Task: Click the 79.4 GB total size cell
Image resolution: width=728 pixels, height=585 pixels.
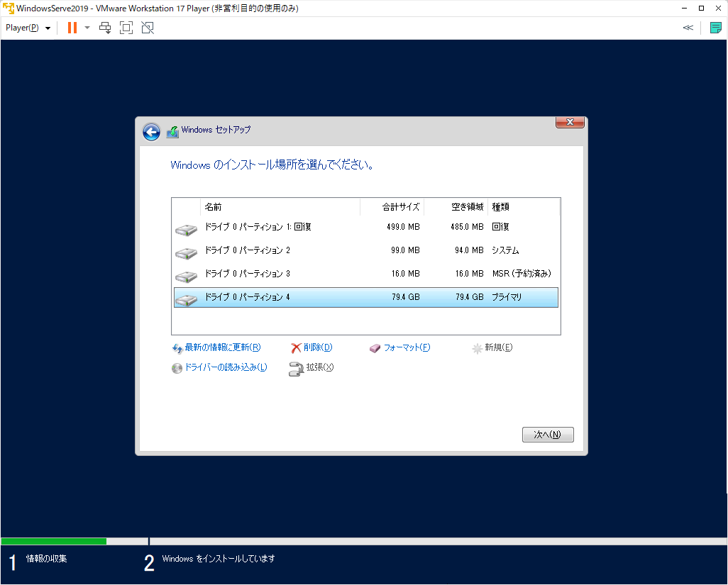Action: click(405, 297)
